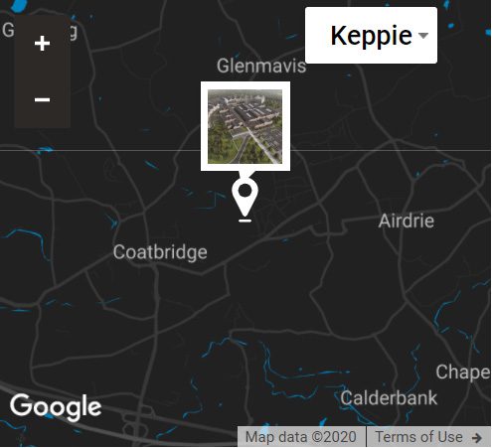
Task: Click the small dash beneath the pin
Action: click(x=245, y=221)
